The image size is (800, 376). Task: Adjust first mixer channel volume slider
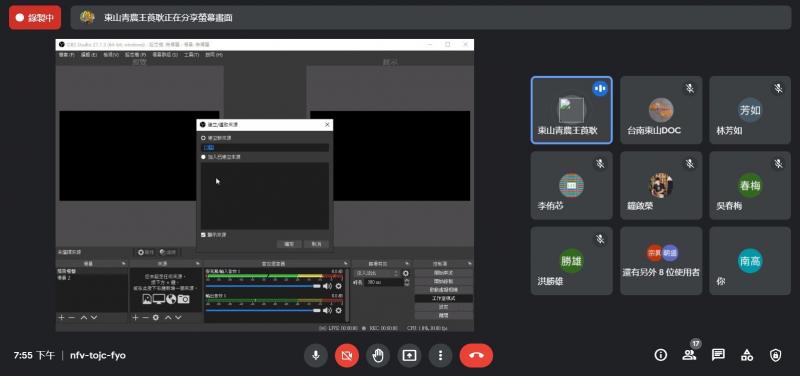pos(263,286)
